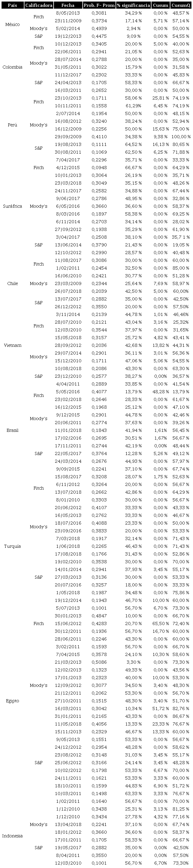Select the Brasil country cell
Screen dimensions: 193x868
12,430
